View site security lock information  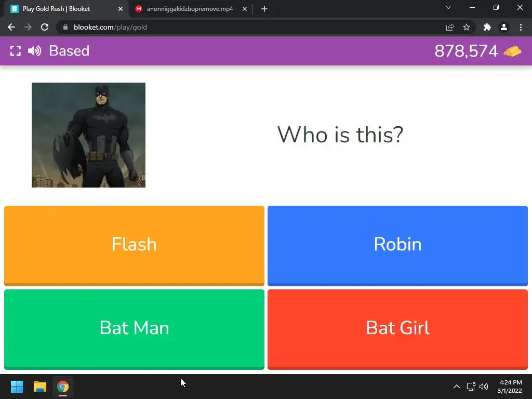point(65,27)
